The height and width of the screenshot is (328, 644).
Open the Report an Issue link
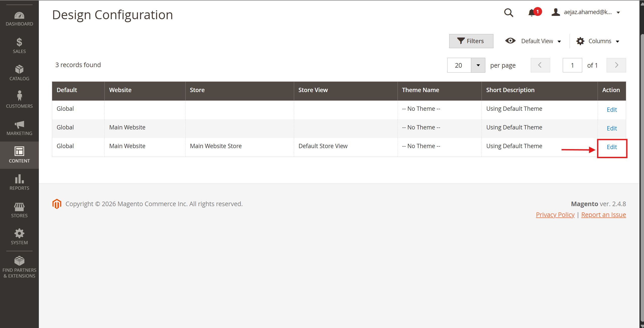603,215
